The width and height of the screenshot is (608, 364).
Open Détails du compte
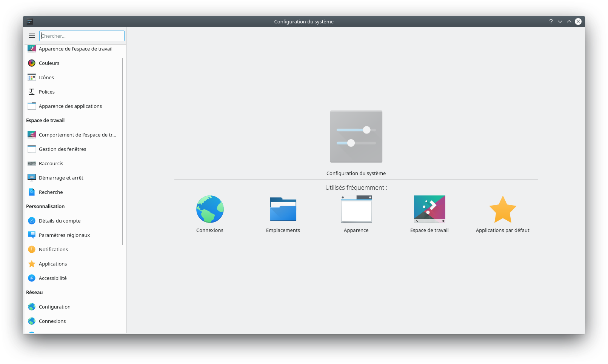pos(60,221)
